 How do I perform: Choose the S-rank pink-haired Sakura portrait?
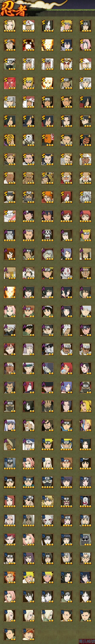(x=86, y=45)
